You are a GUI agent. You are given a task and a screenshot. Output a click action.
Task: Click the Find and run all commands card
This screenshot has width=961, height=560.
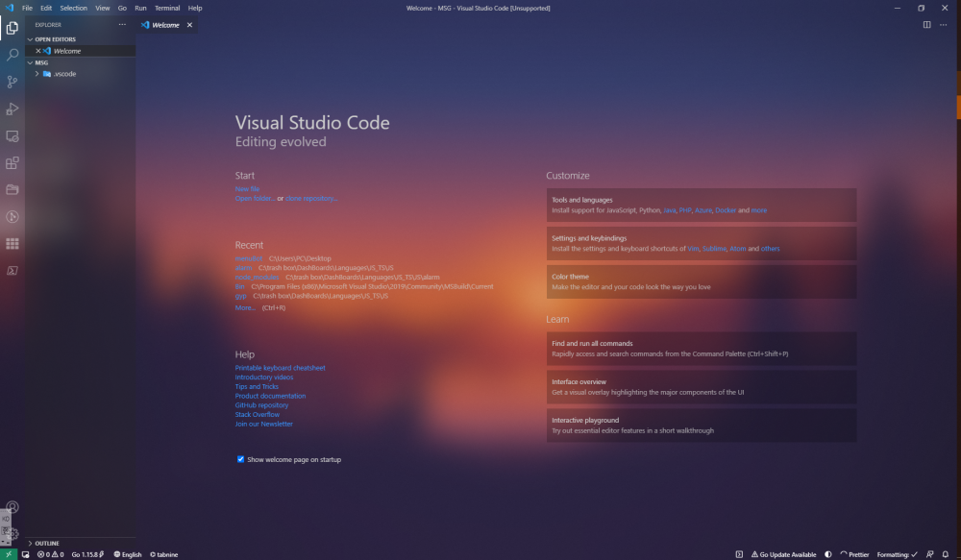click(x=702, y=349)
